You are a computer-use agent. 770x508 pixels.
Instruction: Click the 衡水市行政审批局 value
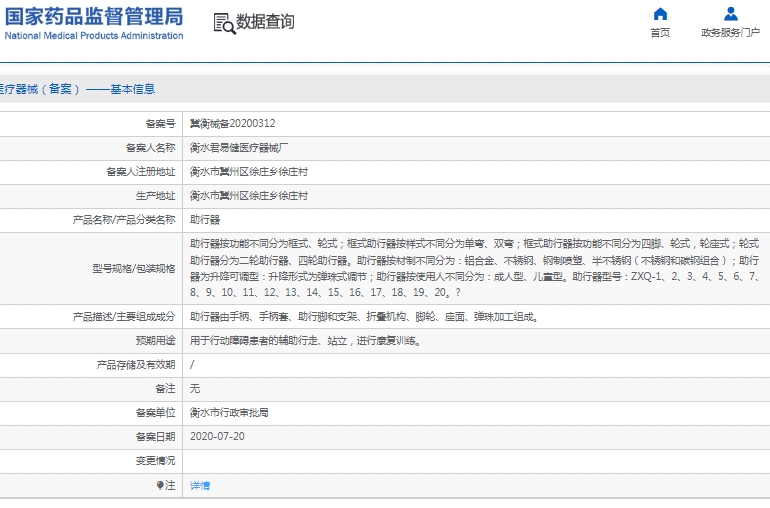click(229, 413)
